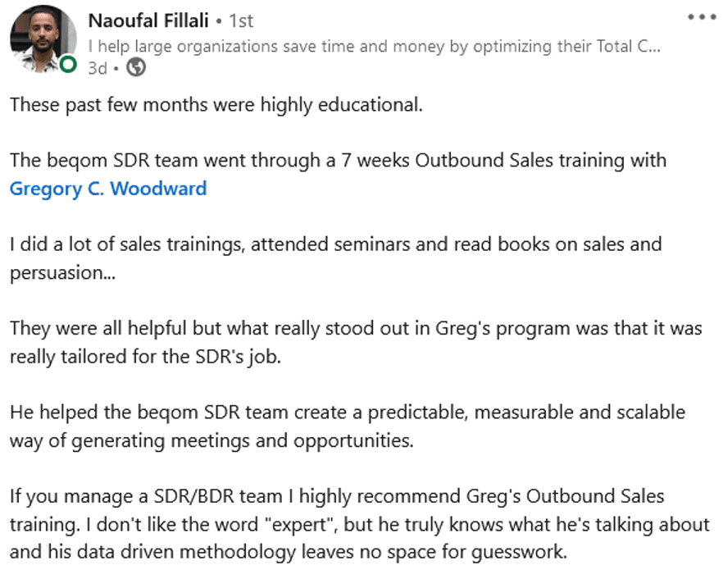723x588 pixels.
Task: Click the globe public visibility icon
Action: click(136, 67)
